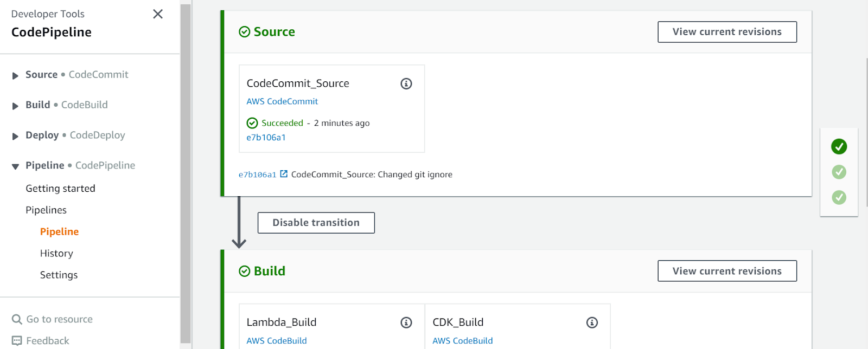Click the search magnifier icon

(17, 319)
